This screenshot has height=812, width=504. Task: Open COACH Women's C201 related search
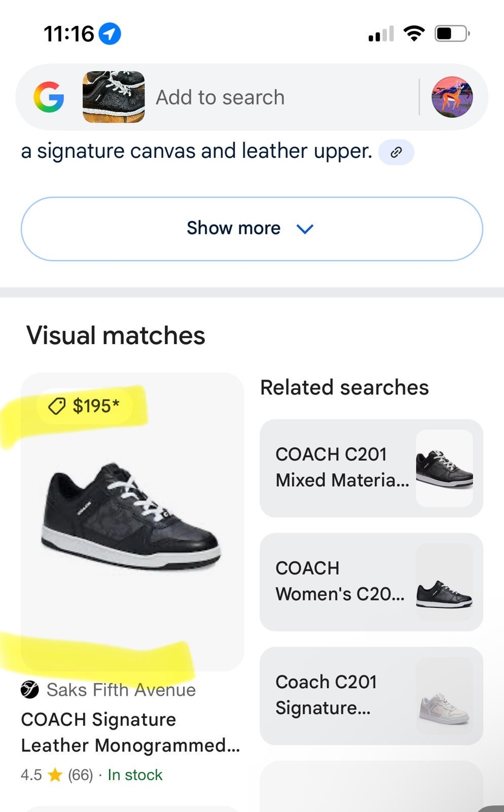pos(371,582)
